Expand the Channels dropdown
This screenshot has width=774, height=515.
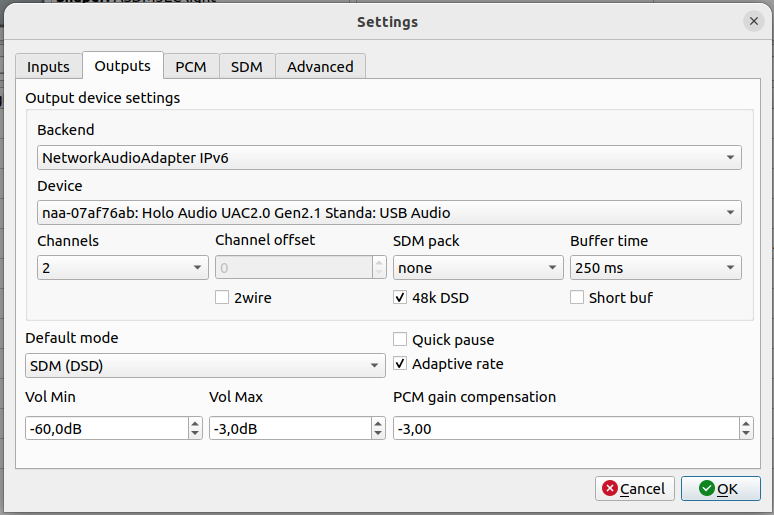121,268
